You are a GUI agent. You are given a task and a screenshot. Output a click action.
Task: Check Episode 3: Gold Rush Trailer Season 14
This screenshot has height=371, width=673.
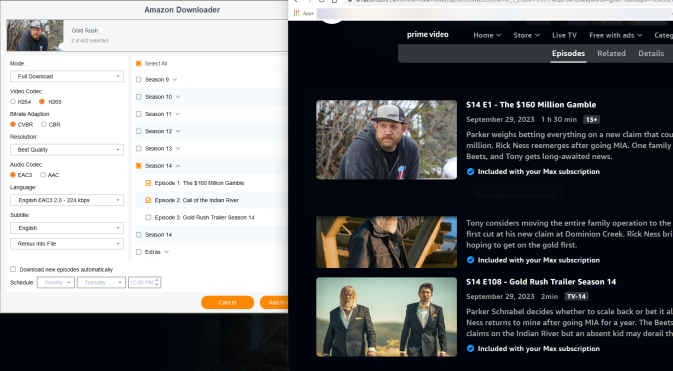[149, 218]
